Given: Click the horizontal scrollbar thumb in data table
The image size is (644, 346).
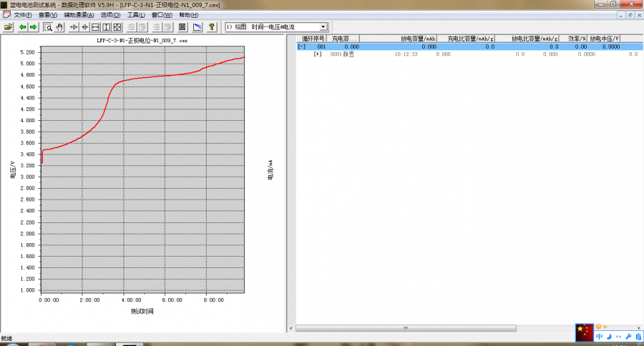Looking at the screenshot, I should 405,328.
